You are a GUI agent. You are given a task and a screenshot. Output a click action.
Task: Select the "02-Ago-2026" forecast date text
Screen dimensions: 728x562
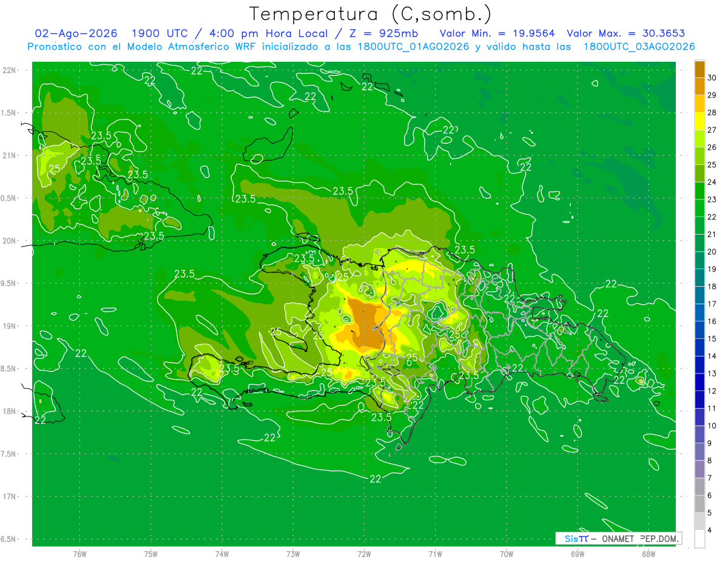coord(76,33)
